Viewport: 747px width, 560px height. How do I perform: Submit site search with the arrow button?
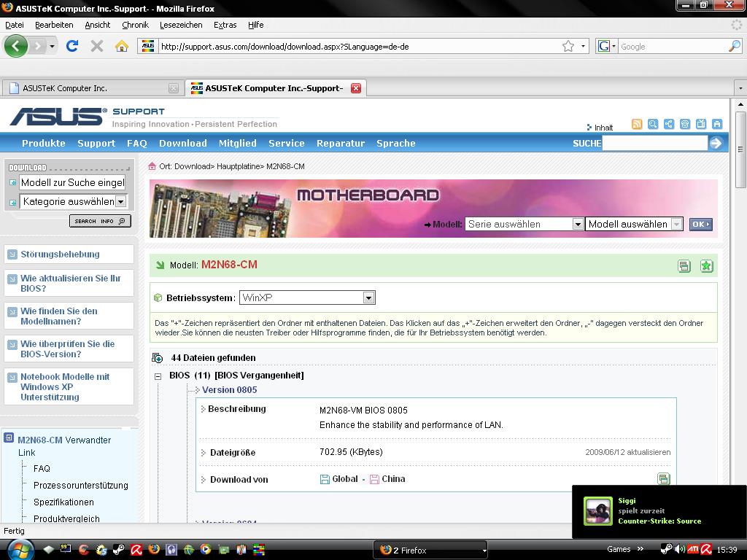[716, 143]
